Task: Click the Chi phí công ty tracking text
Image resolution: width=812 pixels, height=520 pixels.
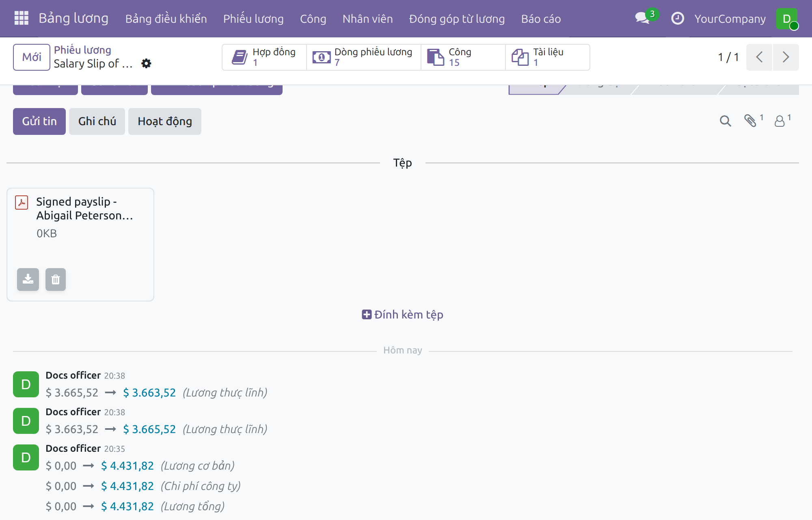Action: (201, 486)
